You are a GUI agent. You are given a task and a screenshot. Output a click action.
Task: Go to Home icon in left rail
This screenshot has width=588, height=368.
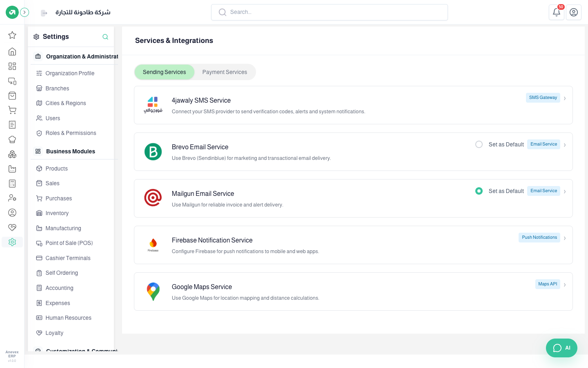click(12, 52)
